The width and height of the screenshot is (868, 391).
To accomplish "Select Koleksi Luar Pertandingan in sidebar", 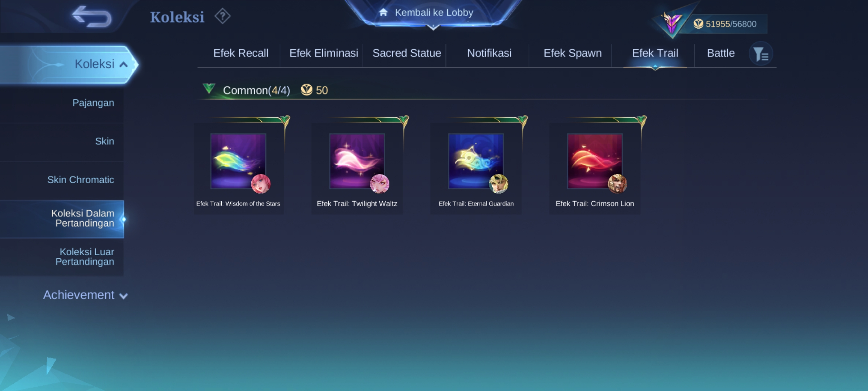I will [85, 257].
